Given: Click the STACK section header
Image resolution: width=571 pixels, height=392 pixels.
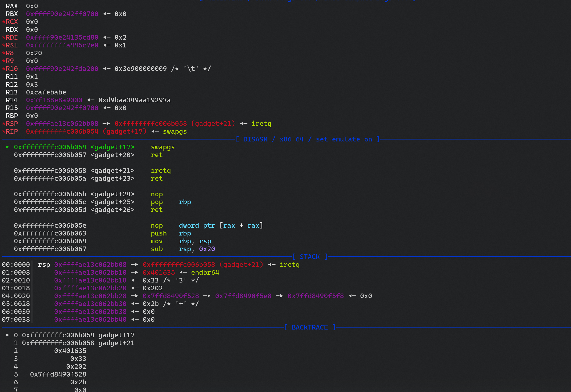Looking at the screenshot, I should coord(310,257).
